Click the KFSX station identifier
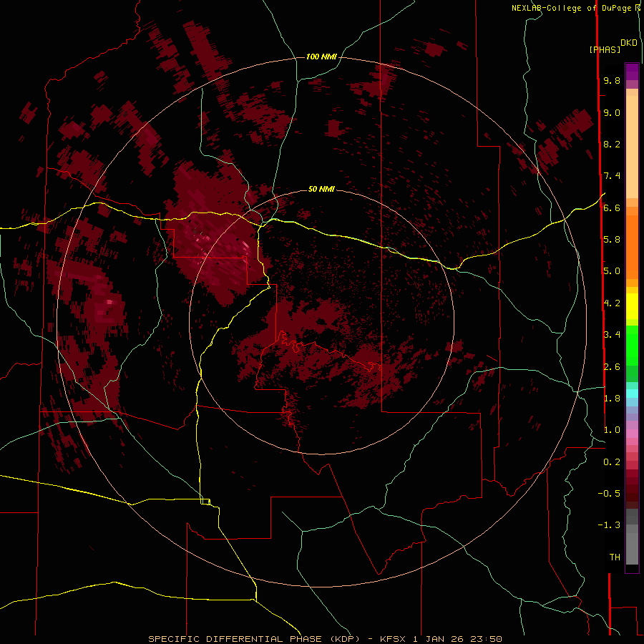This screenshot has width=644, height=644. [x=394, y=639]
